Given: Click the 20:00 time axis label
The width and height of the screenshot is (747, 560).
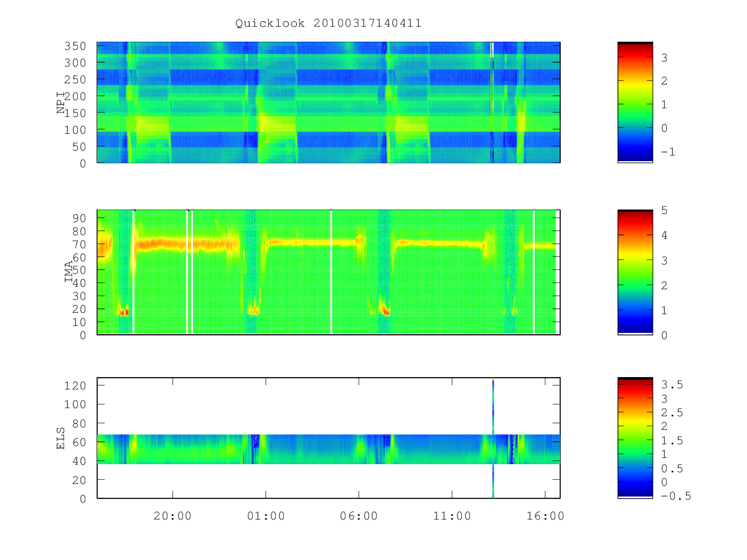Looking at the screenshot, I should click(x=172, y=516).
